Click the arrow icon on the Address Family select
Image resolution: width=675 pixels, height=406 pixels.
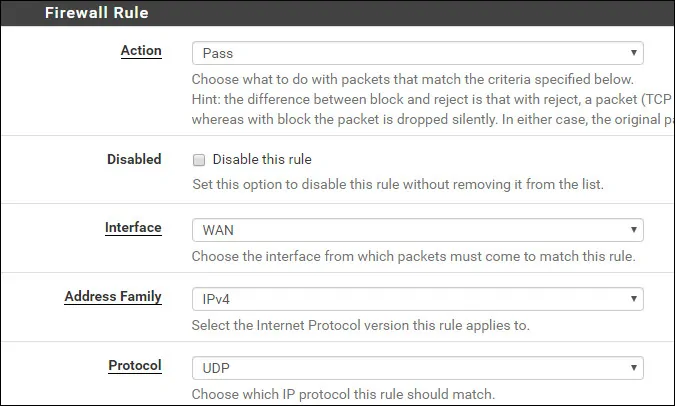[634, 299]
